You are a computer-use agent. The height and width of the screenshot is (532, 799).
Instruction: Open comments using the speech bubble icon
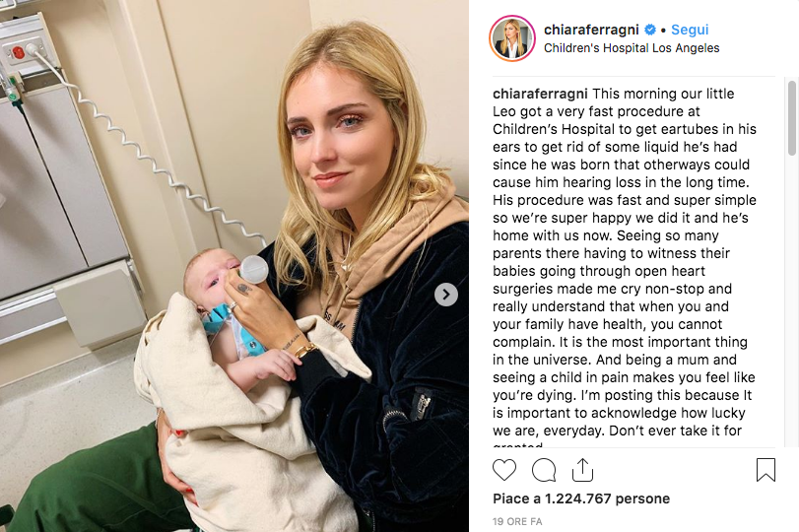(x=544, y=470)
